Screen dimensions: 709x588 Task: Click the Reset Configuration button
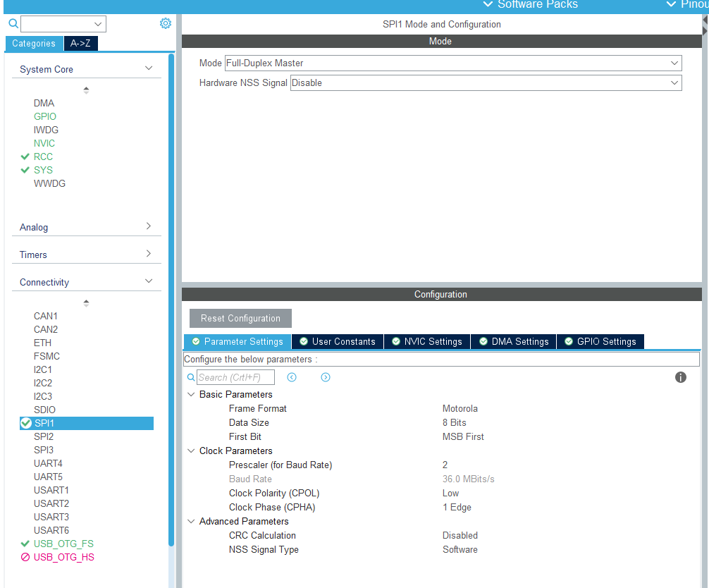pos(240,319)
